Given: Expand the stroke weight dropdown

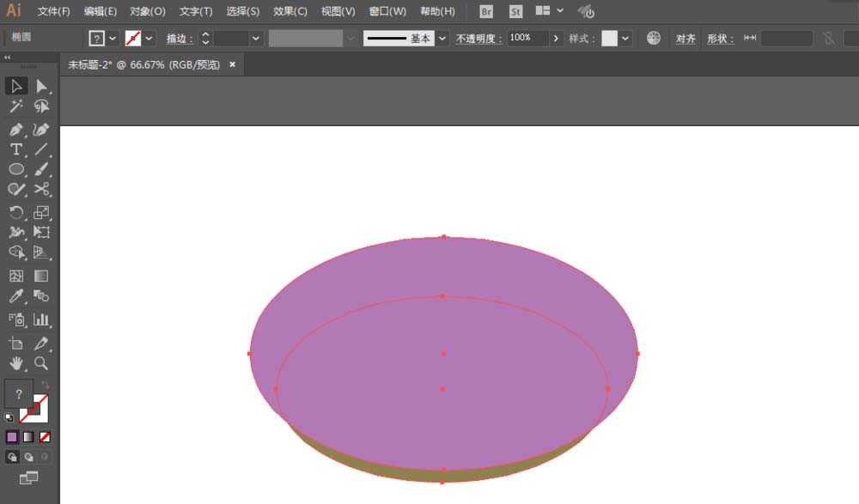Looking at the screenshot, I should [255, 39].
